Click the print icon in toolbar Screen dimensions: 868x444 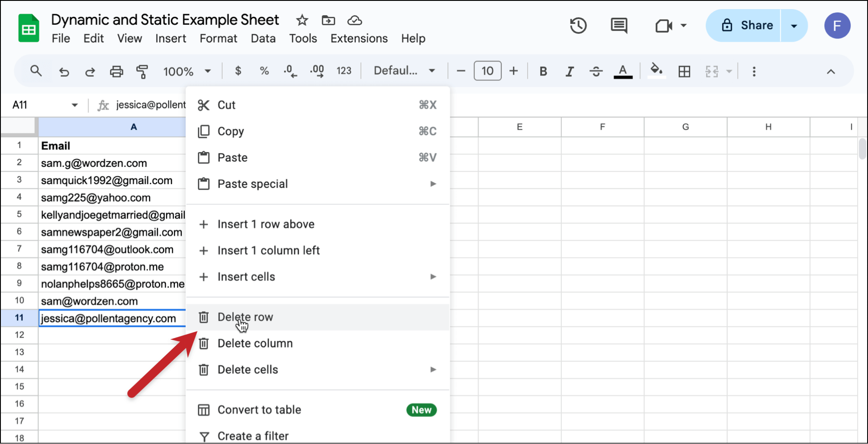pos(116,71)
